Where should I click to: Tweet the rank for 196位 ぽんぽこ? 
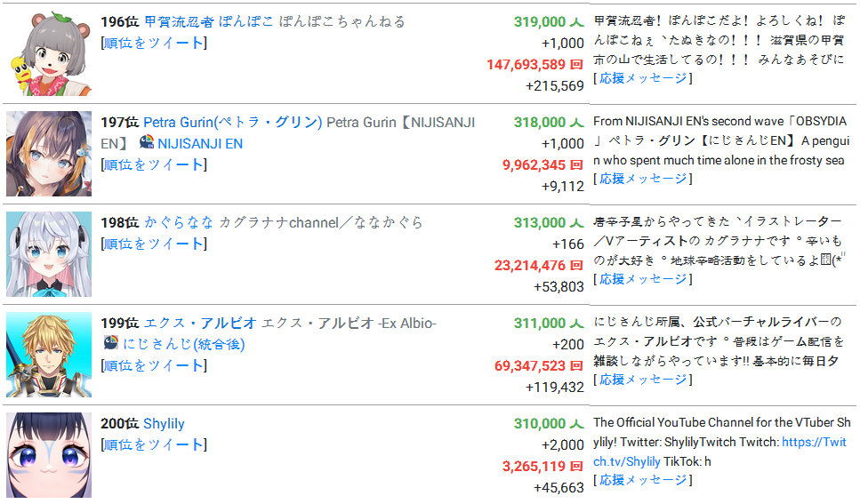154,43
